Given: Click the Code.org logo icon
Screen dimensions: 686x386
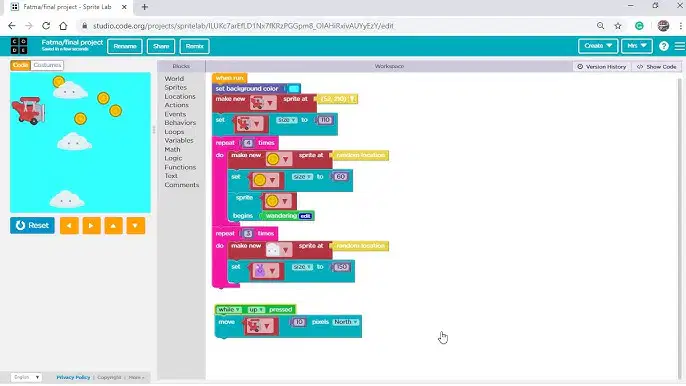Looking at the screenshot, I should click(x=19, y=46).
